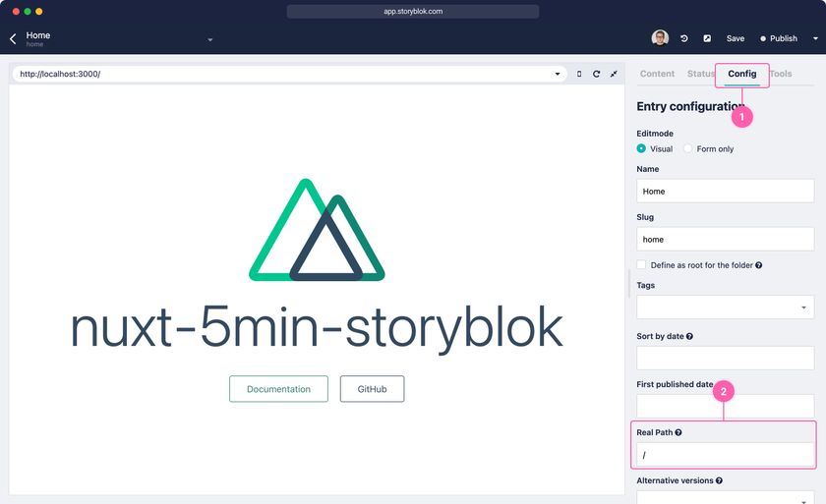The image size is (826, 504).
Task: Open the Alternative versions dropdown
Action: pos(726,497)
